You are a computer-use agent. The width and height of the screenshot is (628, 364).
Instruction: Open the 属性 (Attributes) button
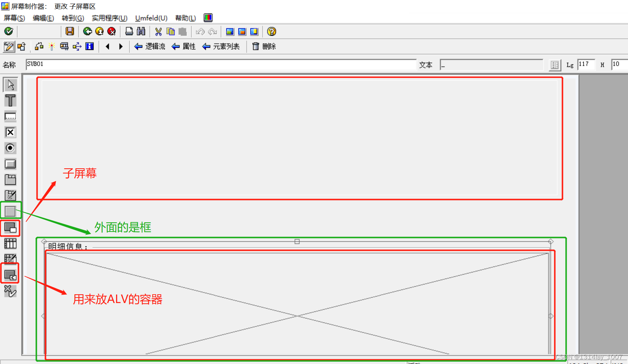click(x=184, y=46)
